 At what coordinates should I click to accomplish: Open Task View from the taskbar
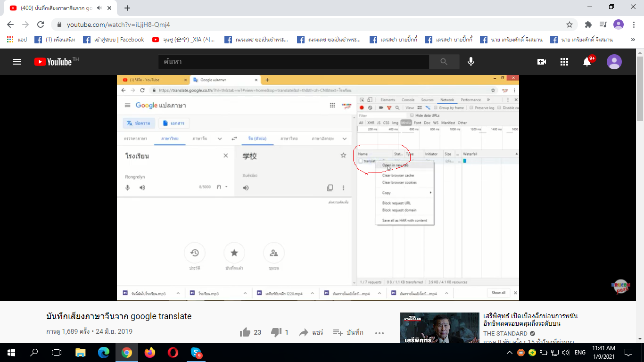click(x=57, y=353)
